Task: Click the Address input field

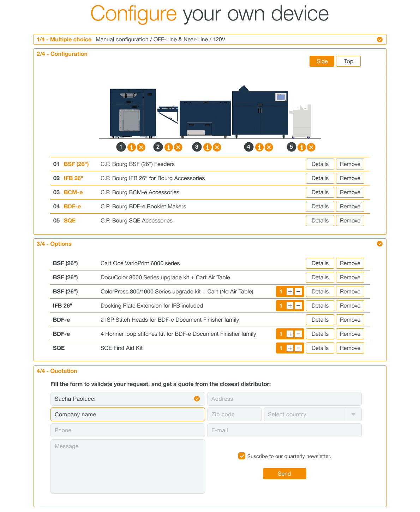Action: click(284, 399)
